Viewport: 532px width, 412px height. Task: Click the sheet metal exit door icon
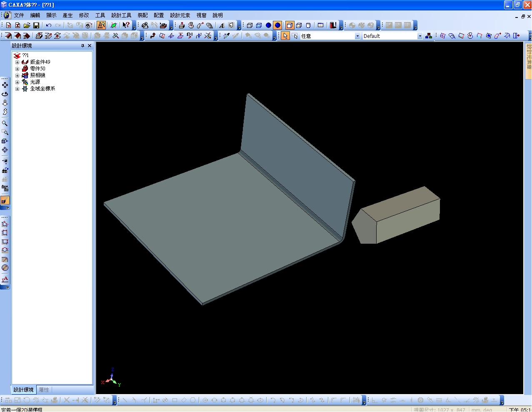(516, 36)
